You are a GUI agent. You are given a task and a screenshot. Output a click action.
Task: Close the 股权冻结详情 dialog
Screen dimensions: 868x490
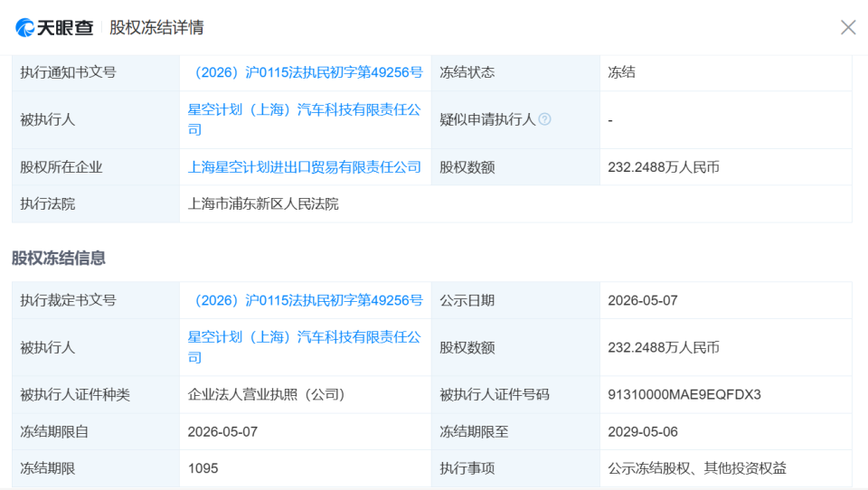pos(848,27)
